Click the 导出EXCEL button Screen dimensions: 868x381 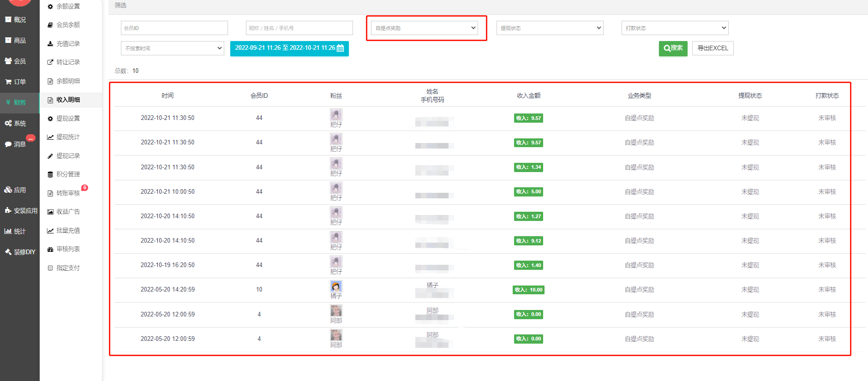coord(712,48)
